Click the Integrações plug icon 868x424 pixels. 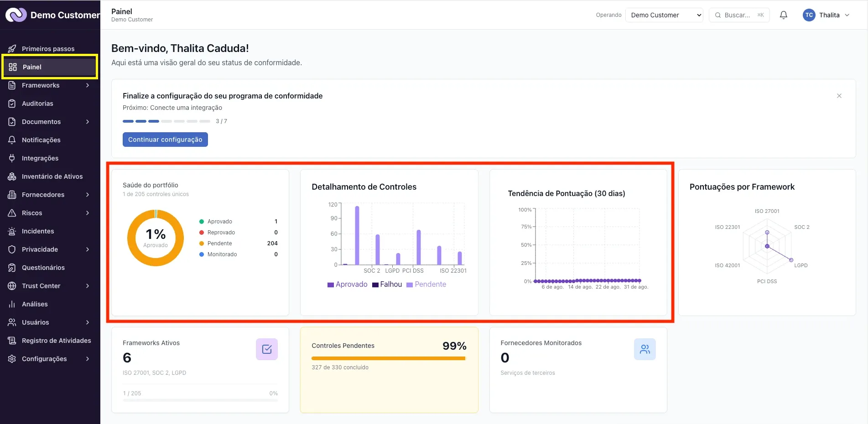click(12, 158)
